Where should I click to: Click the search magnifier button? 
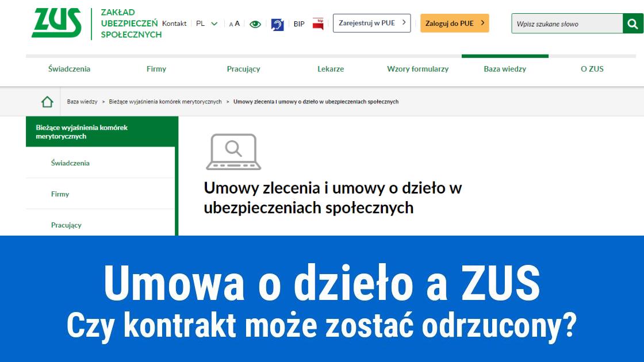pos(632,24)
